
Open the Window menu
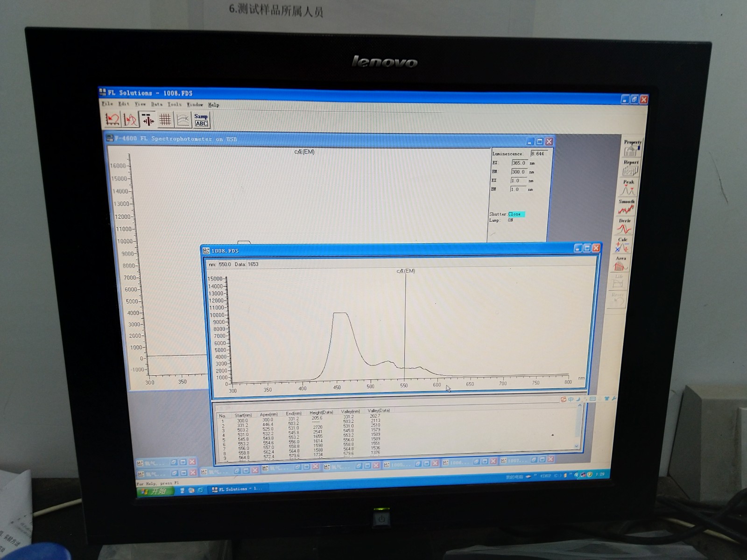pos(195,105)
